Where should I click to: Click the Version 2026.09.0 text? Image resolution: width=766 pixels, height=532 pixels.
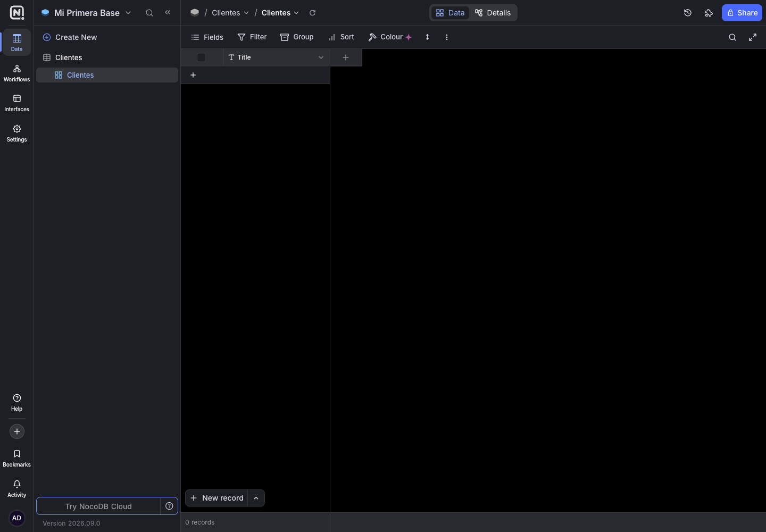tap(71, 523)
